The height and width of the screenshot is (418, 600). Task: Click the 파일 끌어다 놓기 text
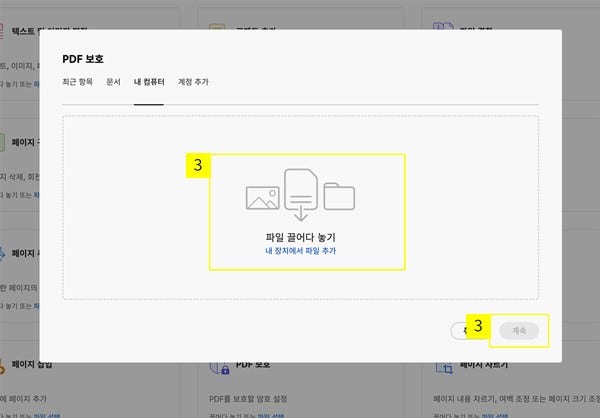pyautogui.click(x=300, y=237)
